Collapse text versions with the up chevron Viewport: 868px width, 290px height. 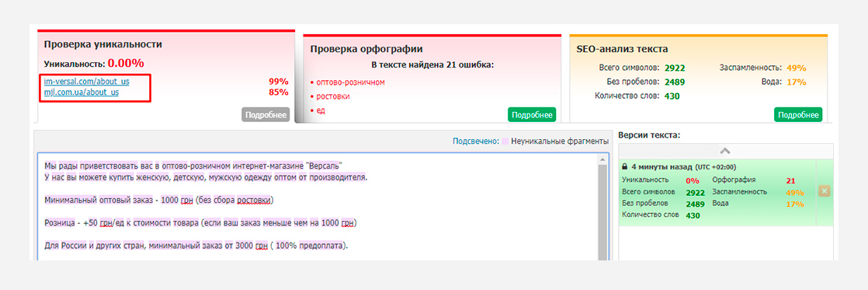tap(726, 151)
